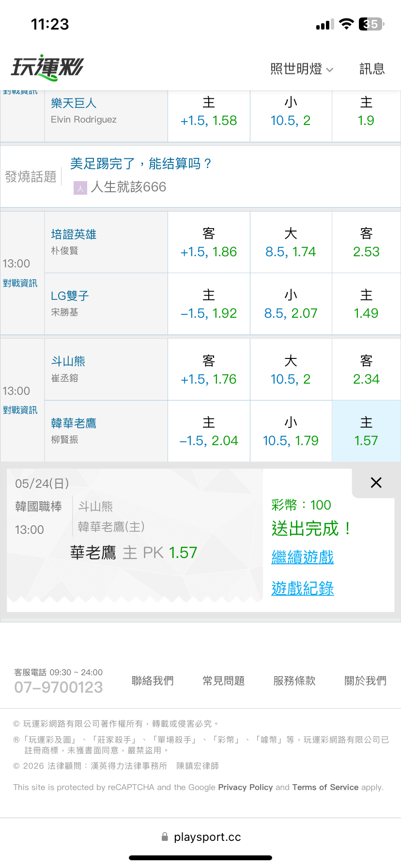This screenshot has height=868, width=401.
Task: Open 對戰資訊 for 斗山熊 game
Action: (x=20, y=410)
